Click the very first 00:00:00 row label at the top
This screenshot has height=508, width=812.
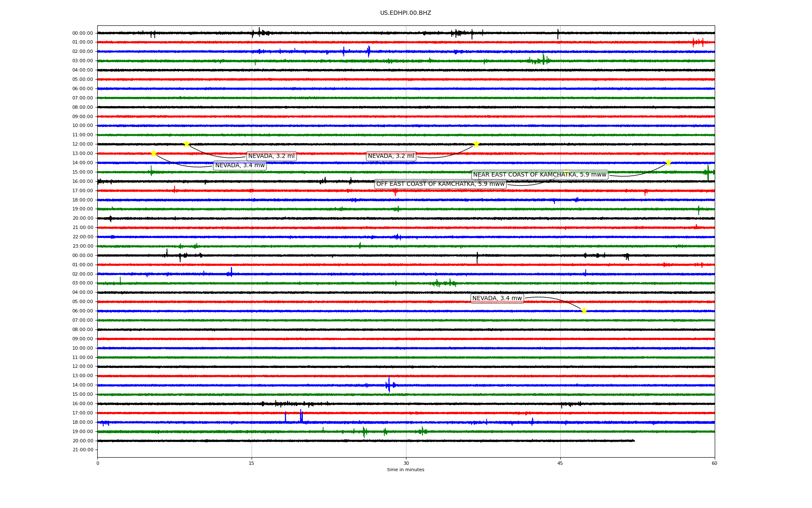point(82,33)
